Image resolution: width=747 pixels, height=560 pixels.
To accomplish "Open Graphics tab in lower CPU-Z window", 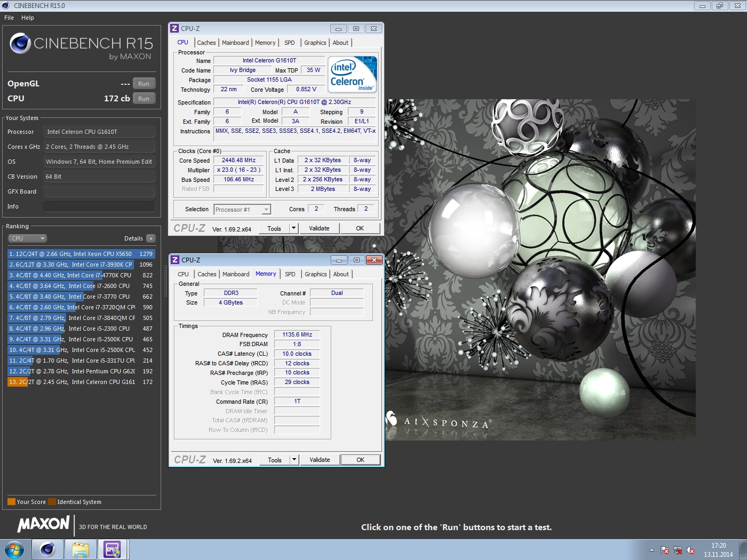I will coord(316,274).
